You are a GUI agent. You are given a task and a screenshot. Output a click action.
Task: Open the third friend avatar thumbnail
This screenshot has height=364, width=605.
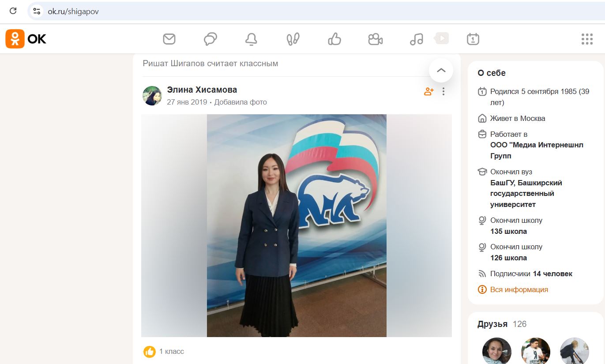[x=575, y=351]
